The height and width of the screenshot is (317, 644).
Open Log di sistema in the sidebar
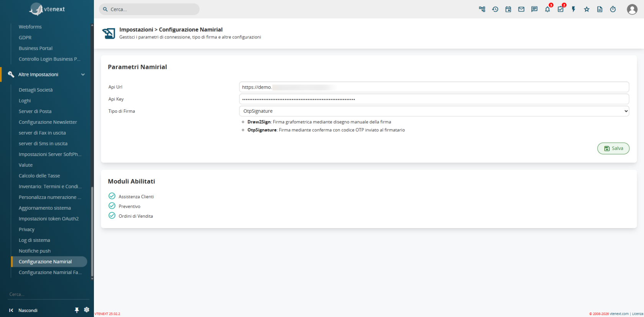(x=34, y=240)
